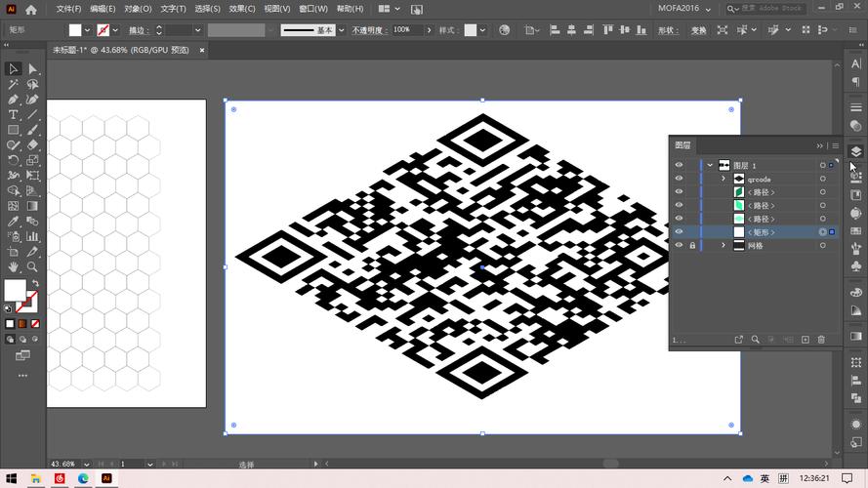
Task: Collapse the 图层 1 layer tree
Action: click(710, 166)
